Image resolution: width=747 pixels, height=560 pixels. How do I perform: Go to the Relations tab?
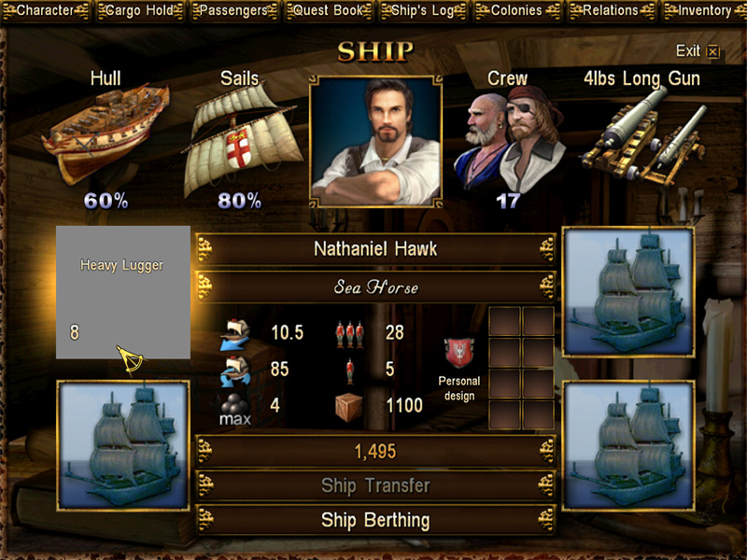click(x=612, y=10)
